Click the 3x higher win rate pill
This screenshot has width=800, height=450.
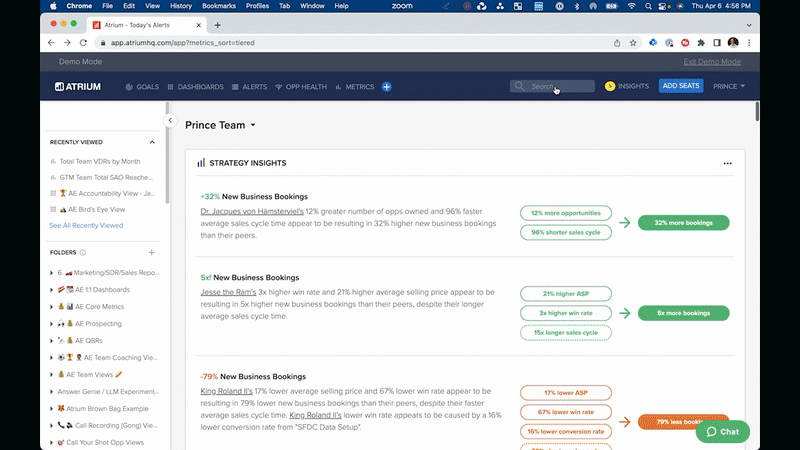tap(566, 313)
